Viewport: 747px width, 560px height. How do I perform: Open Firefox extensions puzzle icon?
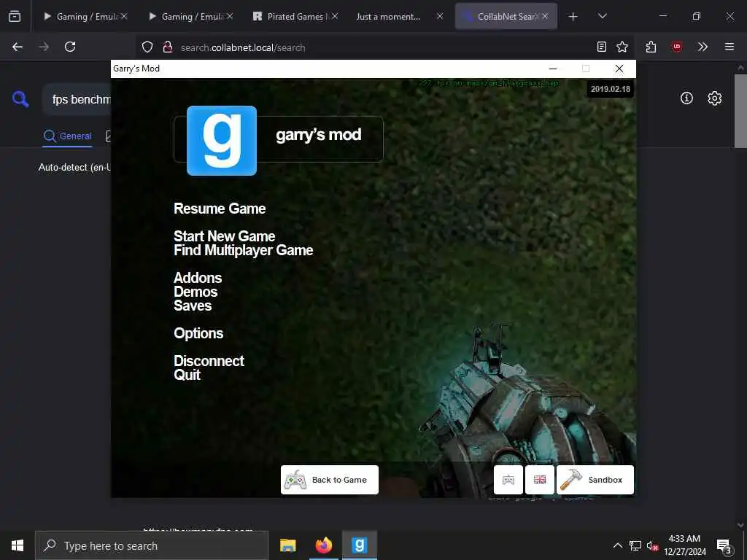pos(651,47)
